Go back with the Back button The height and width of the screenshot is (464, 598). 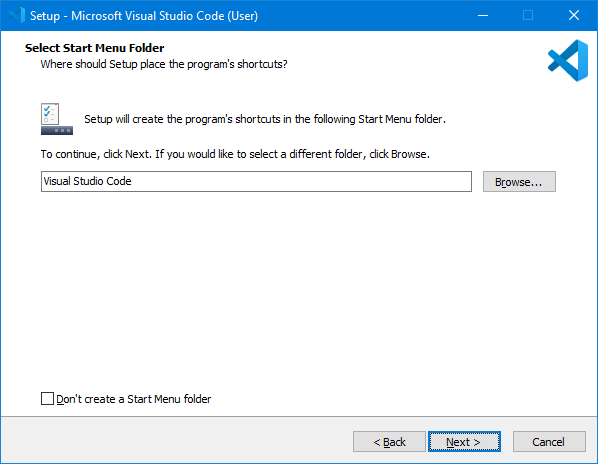pyautogui.click(x=389, y=442)
